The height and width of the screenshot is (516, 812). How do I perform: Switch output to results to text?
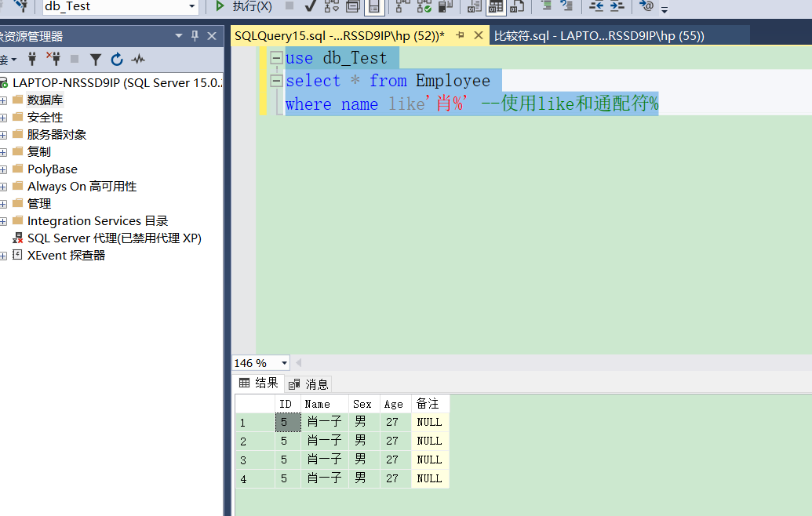point(474,6)
